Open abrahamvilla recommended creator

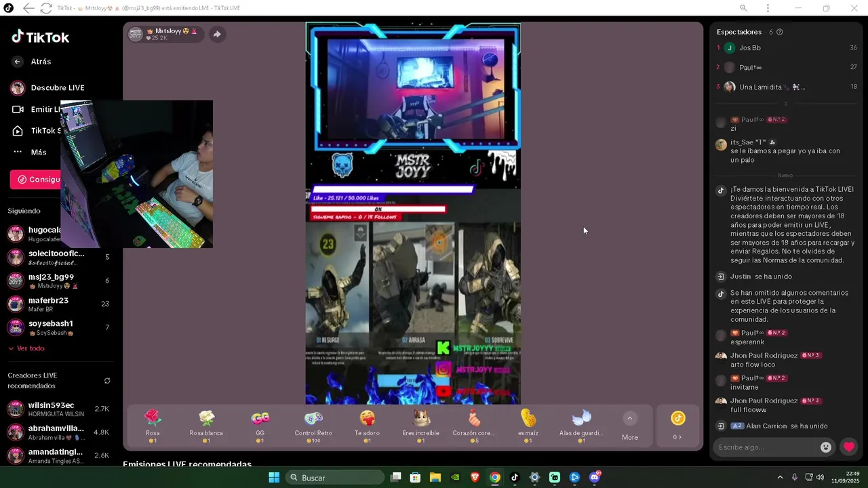point(58,432)
